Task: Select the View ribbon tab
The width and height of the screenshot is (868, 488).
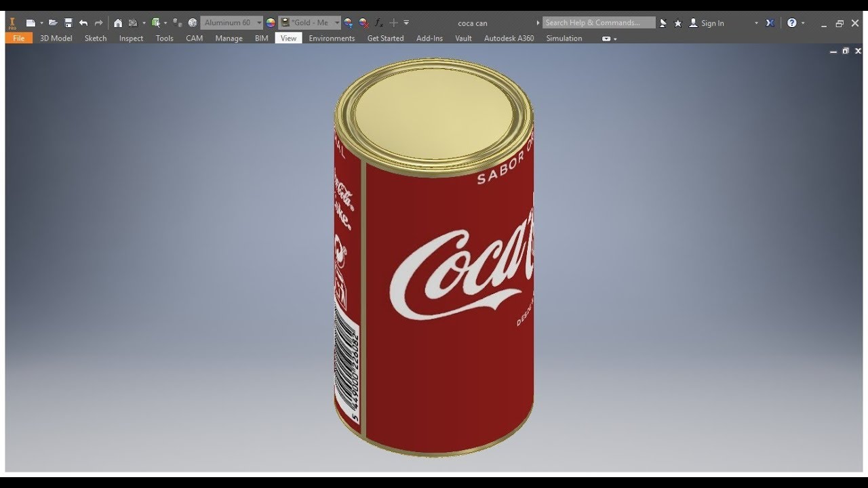Action: click(289, 39)
